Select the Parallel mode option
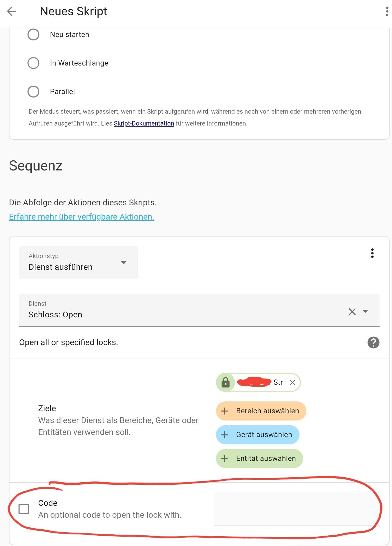This screenshot has width=392, height=546. pyautogui.click(x=34, y=92)
